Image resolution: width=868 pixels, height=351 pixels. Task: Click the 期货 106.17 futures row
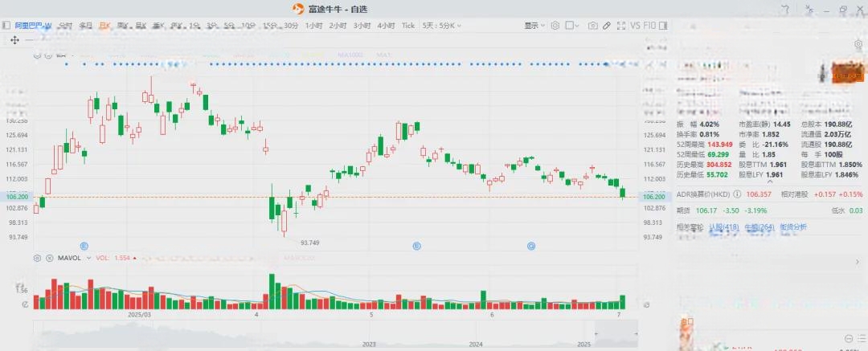coord(770,210)
